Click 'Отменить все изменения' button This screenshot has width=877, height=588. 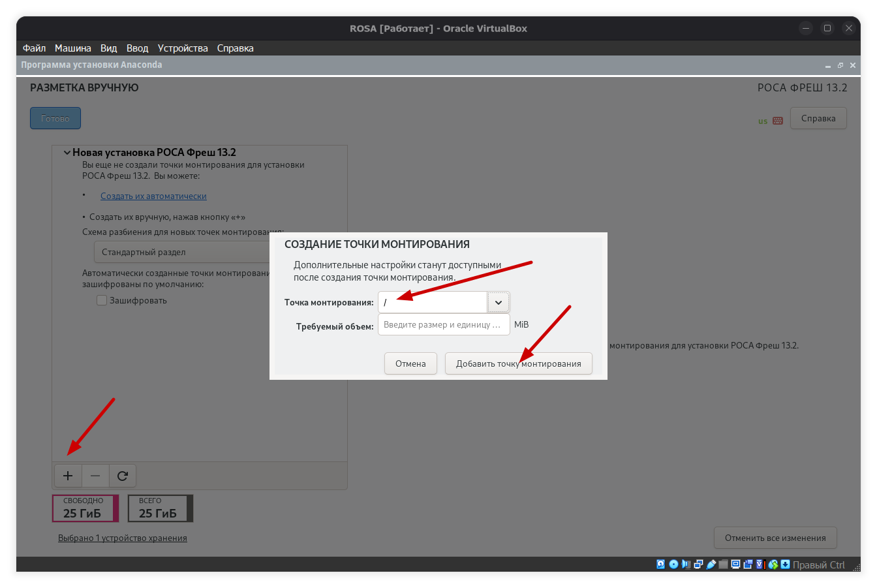[x=775, y=538]
